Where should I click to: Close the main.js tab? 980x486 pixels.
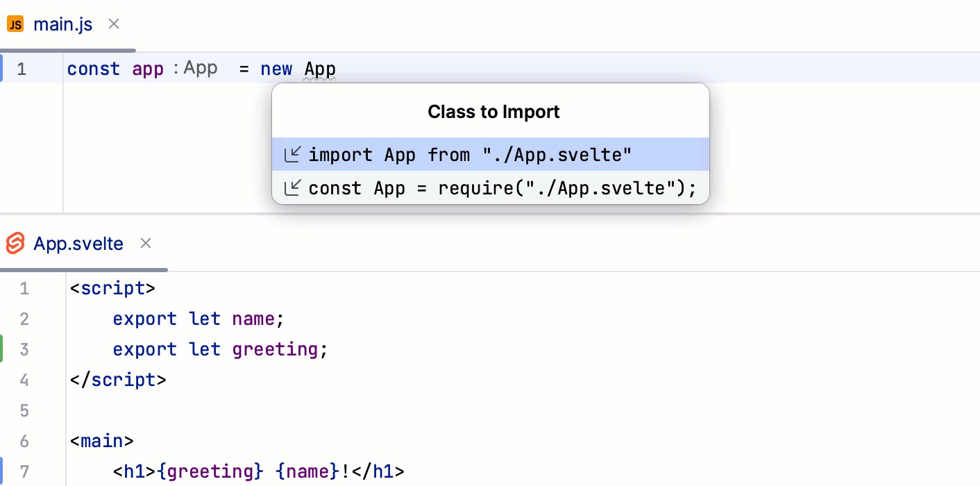point(113,24)
